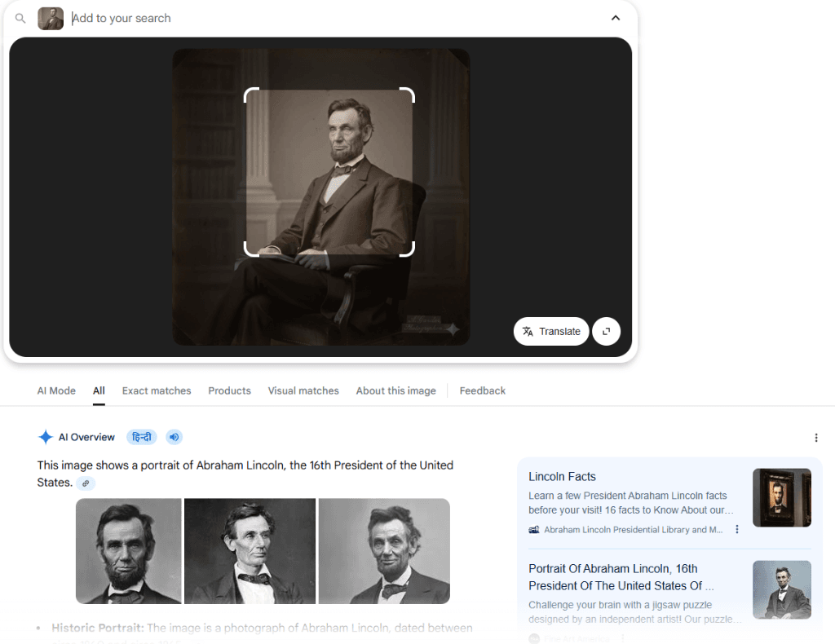Open the expand image icon next to Translate
The image size is (835, 644).
pyautogui.click(x=606, y=331)
